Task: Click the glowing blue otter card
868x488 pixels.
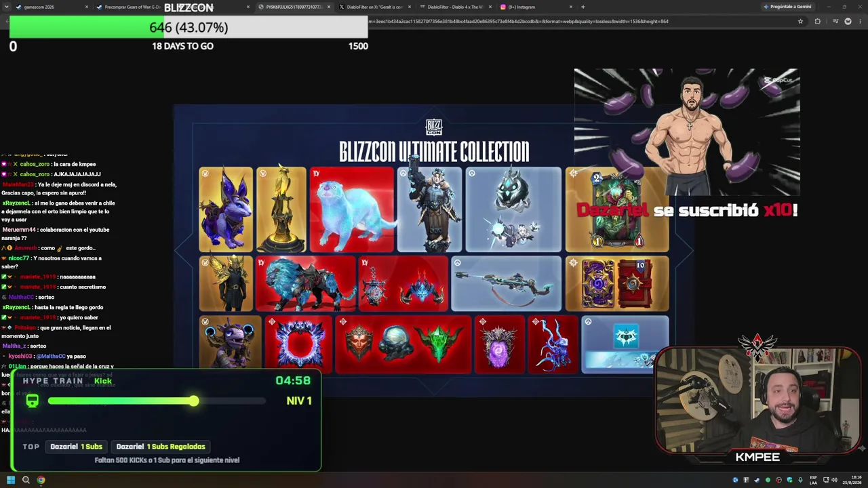Action: 351,209
